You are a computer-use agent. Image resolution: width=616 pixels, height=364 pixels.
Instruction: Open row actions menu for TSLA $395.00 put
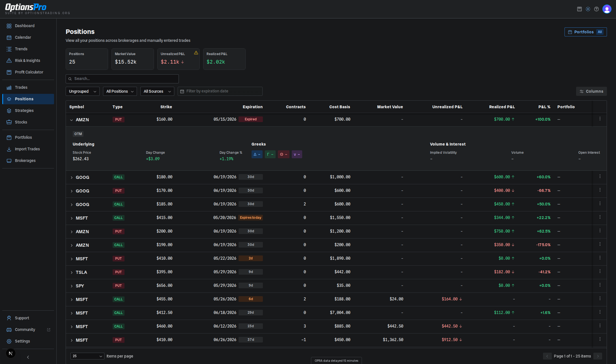(600, 272)
